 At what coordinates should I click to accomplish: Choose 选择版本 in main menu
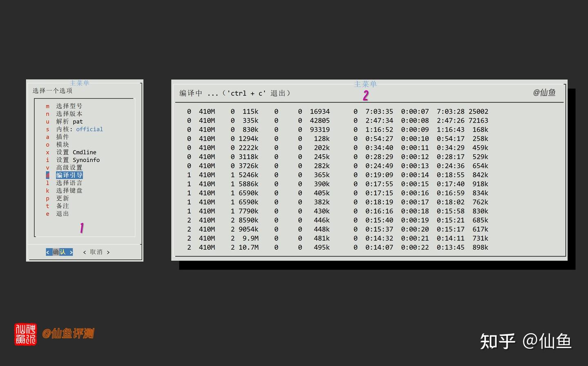64,114
